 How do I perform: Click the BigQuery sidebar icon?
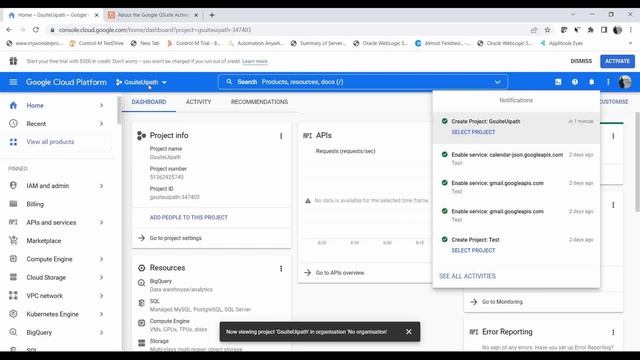(x=13, y=332)
